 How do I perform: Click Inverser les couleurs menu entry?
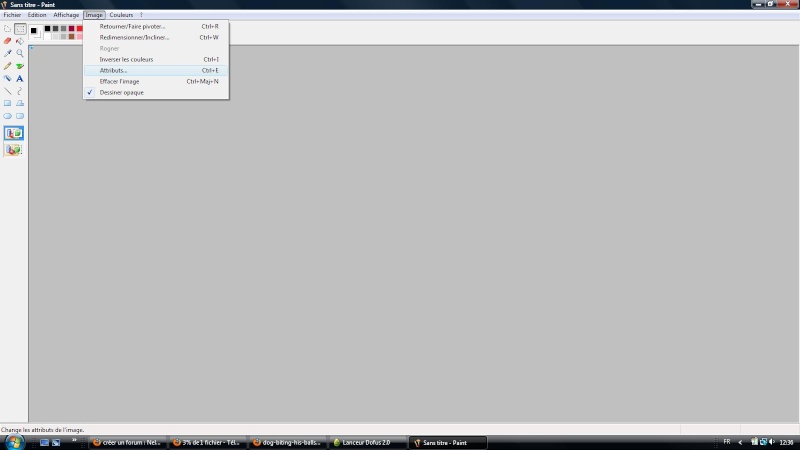156,59
